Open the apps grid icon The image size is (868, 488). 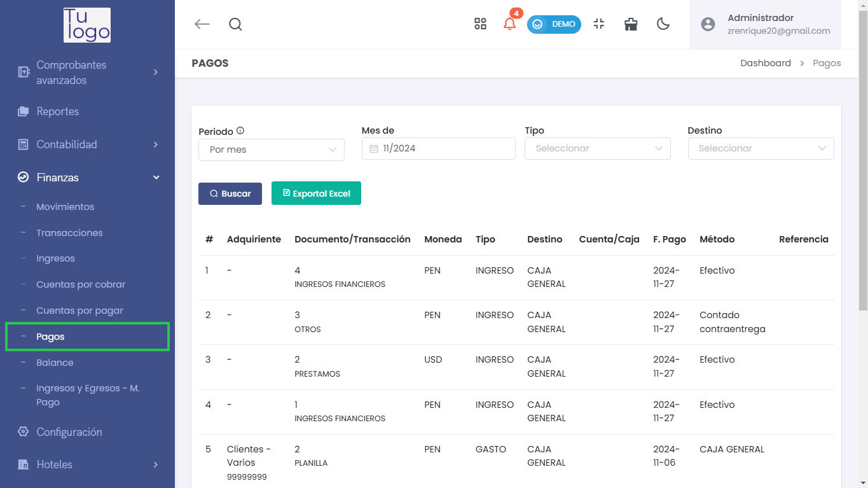(x=480, y=24)
